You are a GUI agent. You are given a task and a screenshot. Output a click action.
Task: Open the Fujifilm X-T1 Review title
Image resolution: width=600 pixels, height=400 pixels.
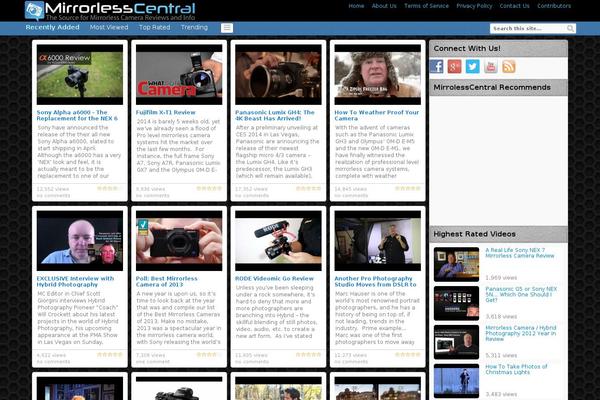pyautogui.click(x=165, y=112)
